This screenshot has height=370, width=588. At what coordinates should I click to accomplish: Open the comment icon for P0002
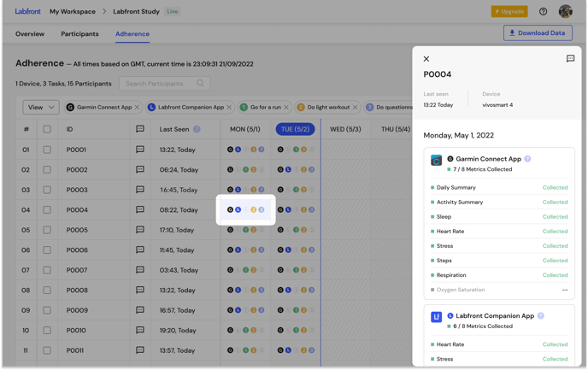(x=140, y=169)
